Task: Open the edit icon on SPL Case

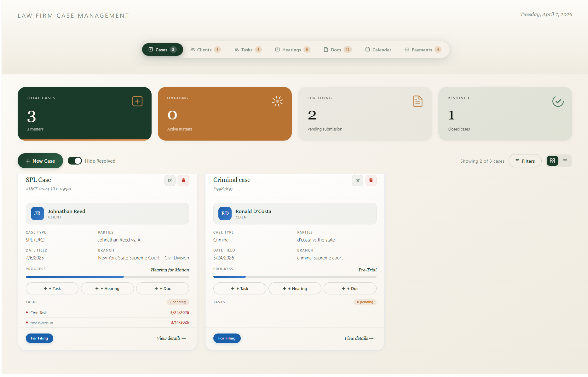Action: pyautogui.click(x=170, y=180)
